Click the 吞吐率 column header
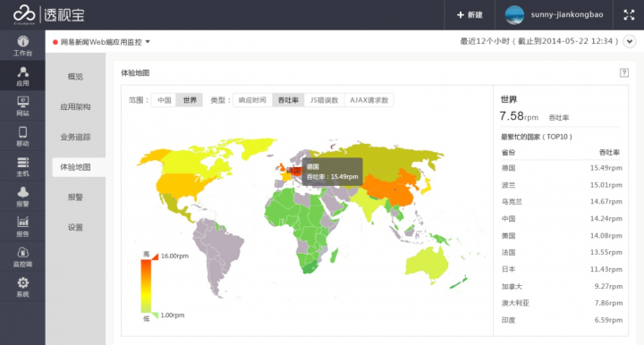The width and height of the screenshot is (644, 345). tap(609, 152)
